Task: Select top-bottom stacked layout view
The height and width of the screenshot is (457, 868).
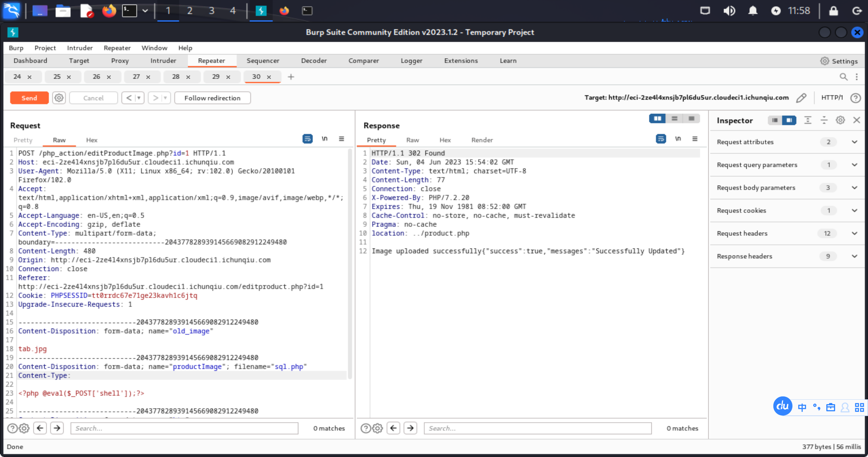Action: click(674, 118)
